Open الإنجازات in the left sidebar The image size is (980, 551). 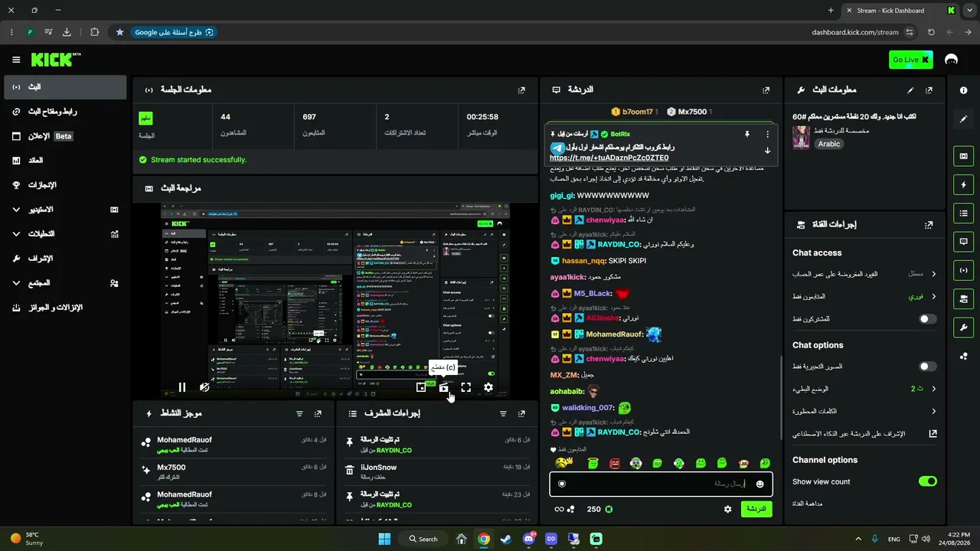pyautogui.click(x=65, y=185)
